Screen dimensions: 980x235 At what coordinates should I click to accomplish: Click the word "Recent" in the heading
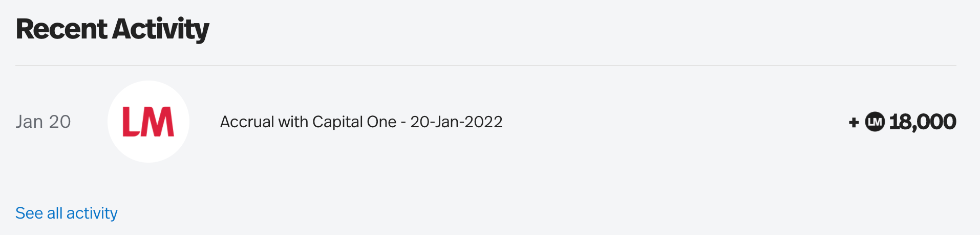click(61, 29)
